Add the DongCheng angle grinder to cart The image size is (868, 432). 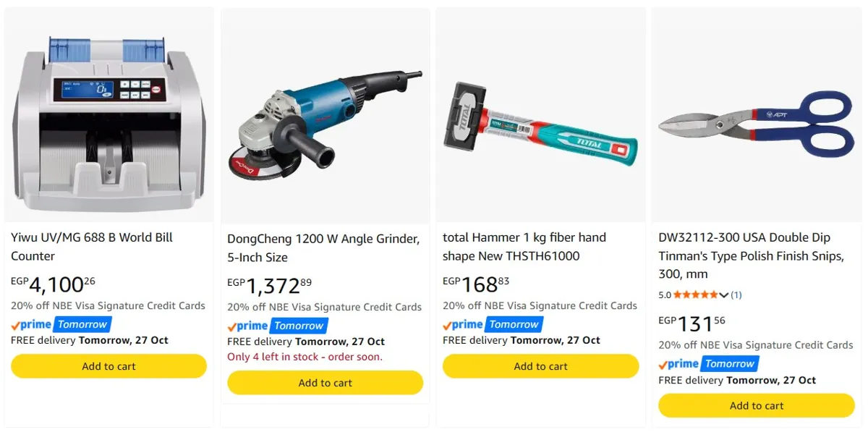pyautogui.click(x=325, y=383)
